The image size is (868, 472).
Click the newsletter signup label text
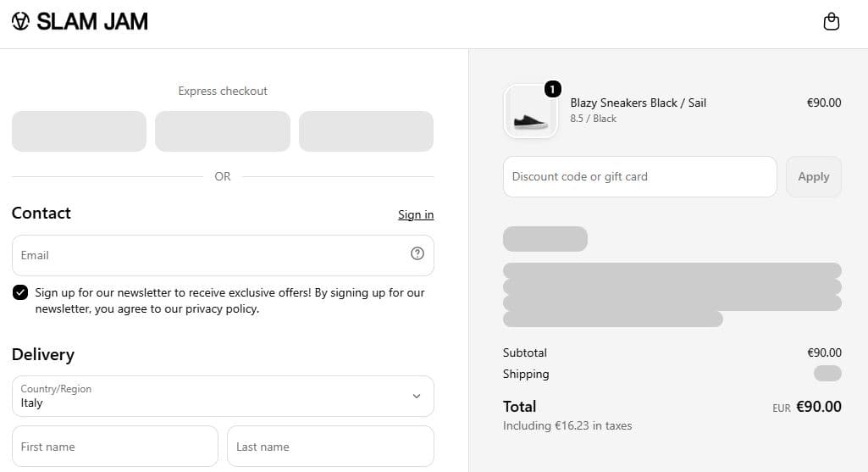229,300
